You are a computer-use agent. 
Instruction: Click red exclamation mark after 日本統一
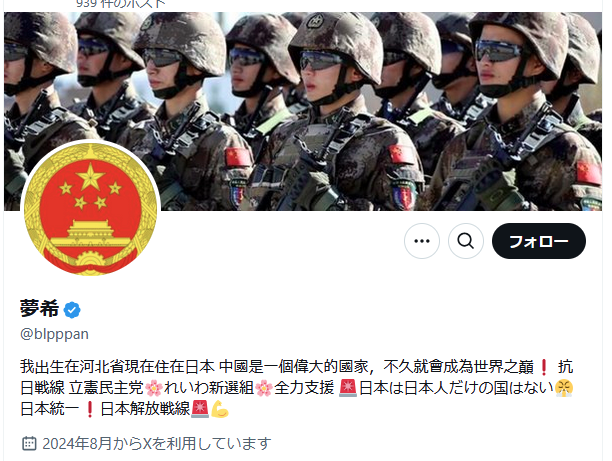[90, 409]
